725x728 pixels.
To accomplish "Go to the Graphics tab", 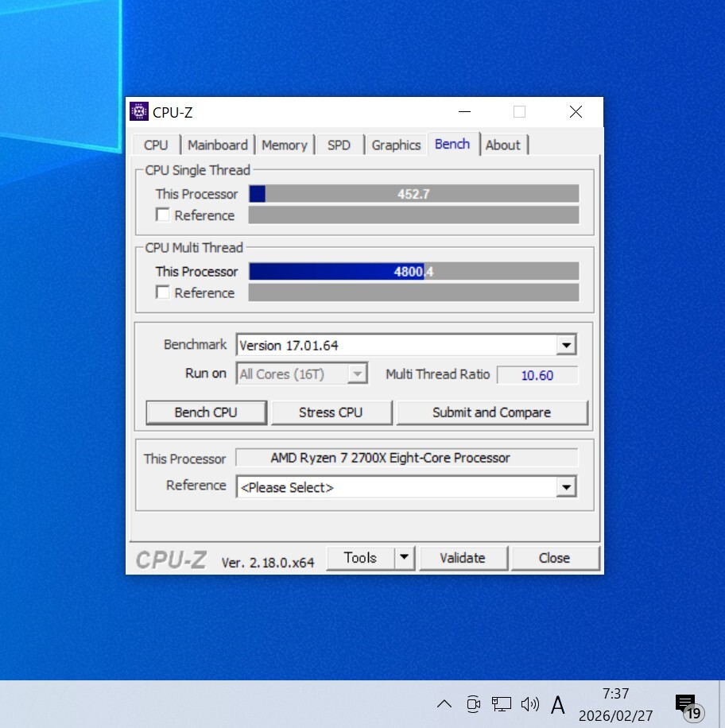I will [396, 145].
